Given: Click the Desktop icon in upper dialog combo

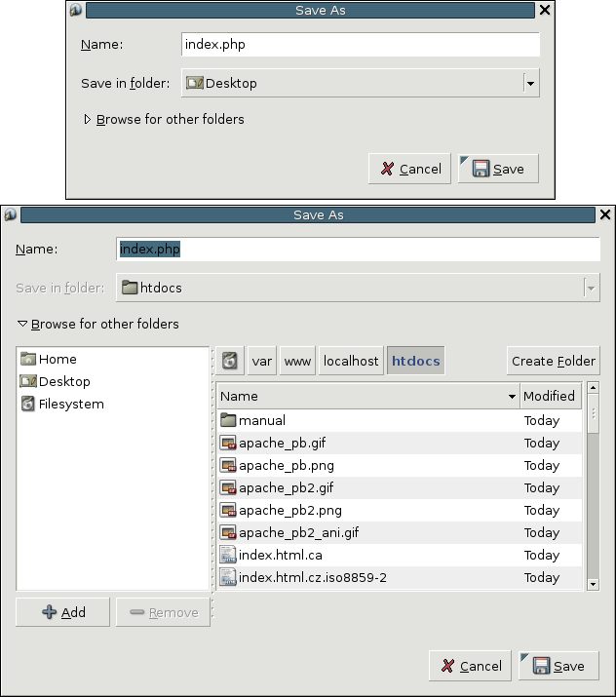Looking at the screenshot, I should pos(195,83).
